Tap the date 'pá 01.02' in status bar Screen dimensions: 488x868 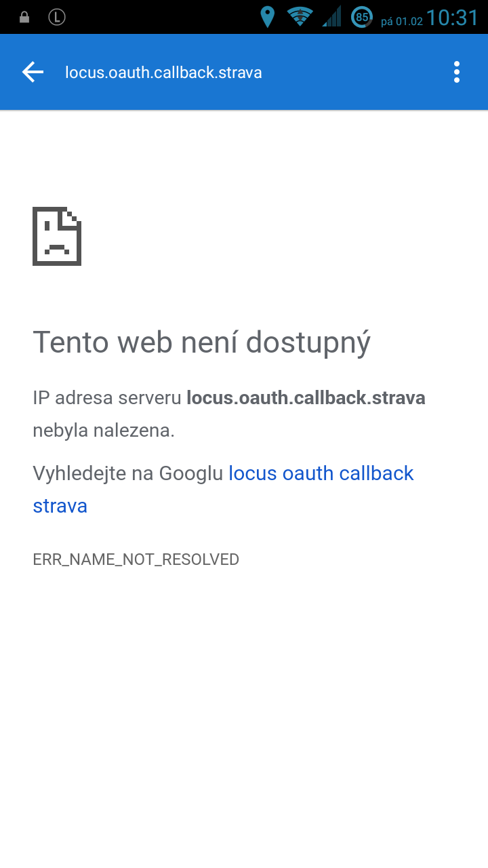401,21
